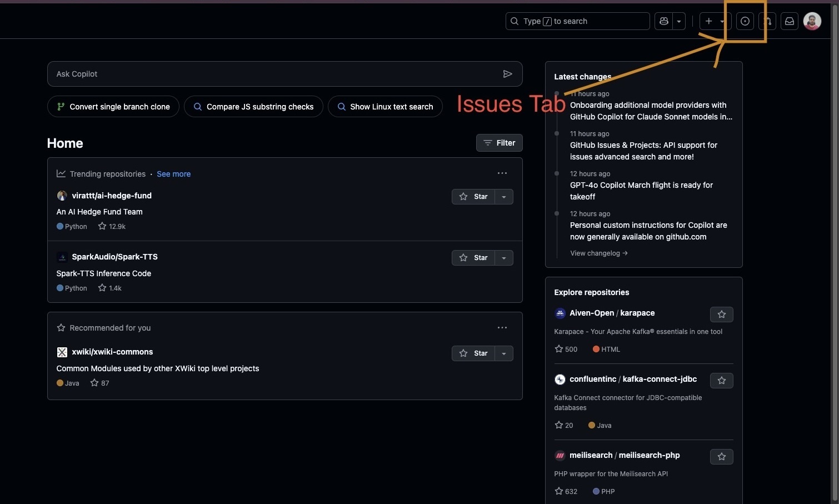Choose Compare JS substring checks suggestion
Image resolution: width=839 pixels, height=504 pixels.
pyautogui.click(x=253, y=107)
